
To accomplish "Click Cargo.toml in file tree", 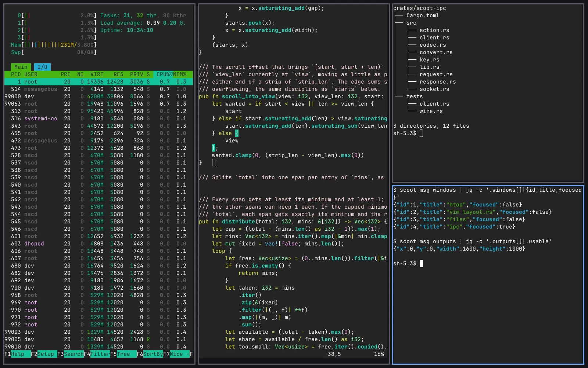I will coord(423,15).
